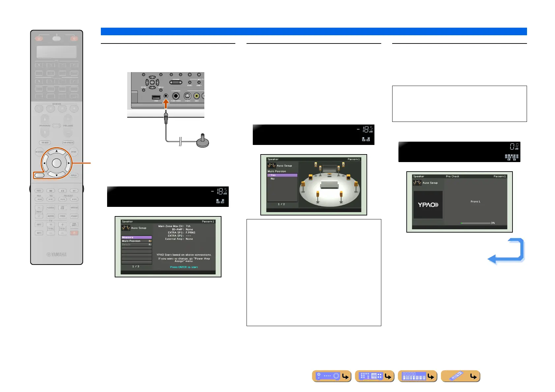The height and width of the screenshot is (392, 555).
Task: Click the LIVE CLUB sound program button
Action: pyautogui.click(x=63, y=208)
